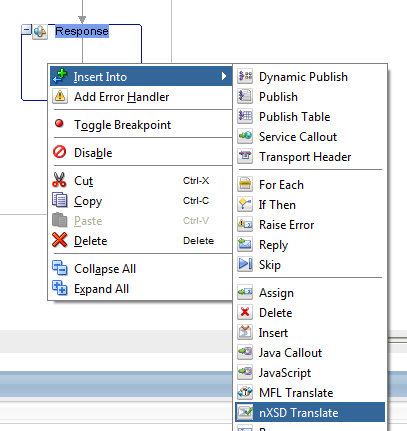
Task: Click the For Each icon
Action: click(x=245, y=185)
